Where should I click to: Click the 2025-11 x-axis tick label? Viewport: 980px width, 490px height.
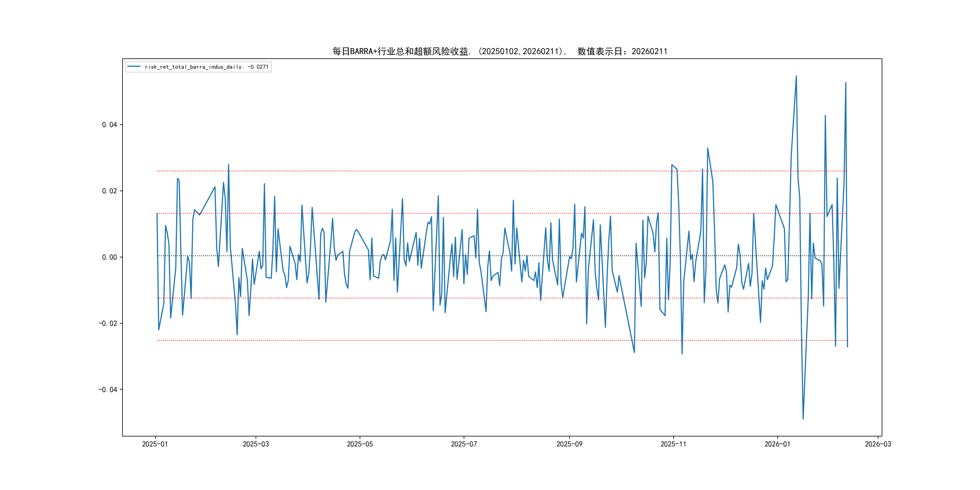tap(673, 444)
